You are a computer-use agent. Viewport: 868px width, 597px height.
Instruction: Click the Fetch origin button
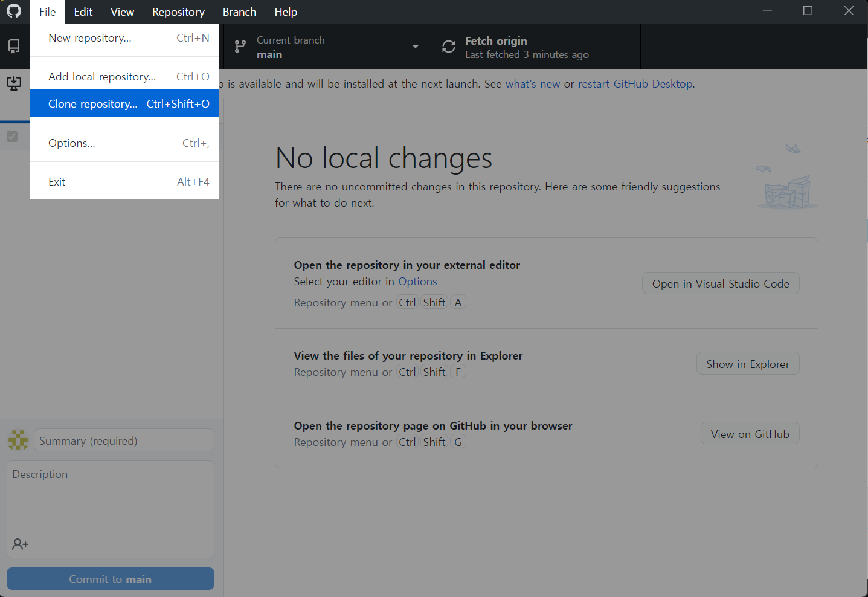pos(536,47)
